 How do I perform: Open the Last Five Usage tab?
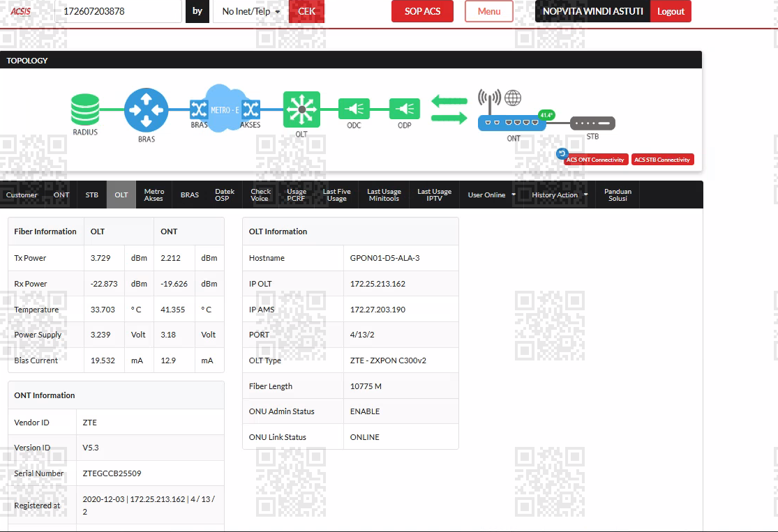coord(336,195)
